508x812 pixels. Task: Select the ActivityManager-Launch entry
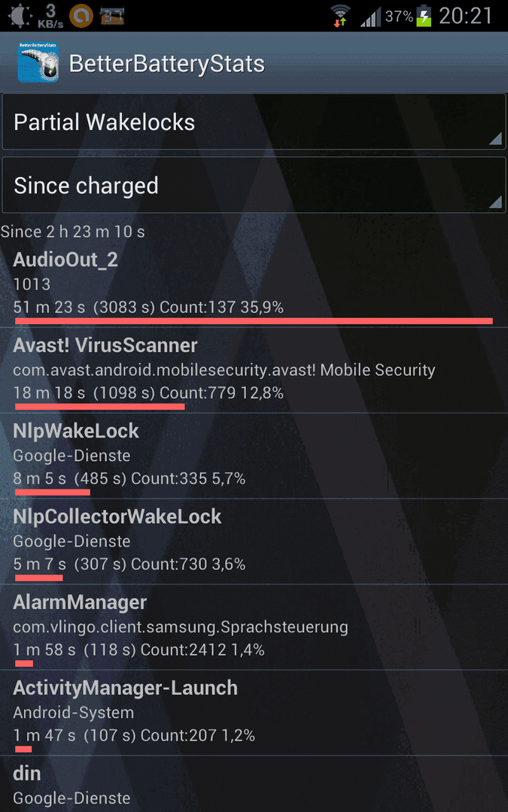click(254, 713)
